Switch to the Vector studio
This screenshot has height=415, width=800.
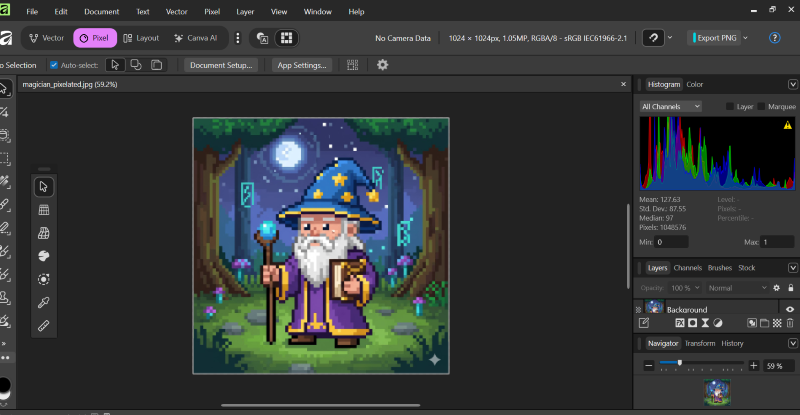(x=46, y=38)
